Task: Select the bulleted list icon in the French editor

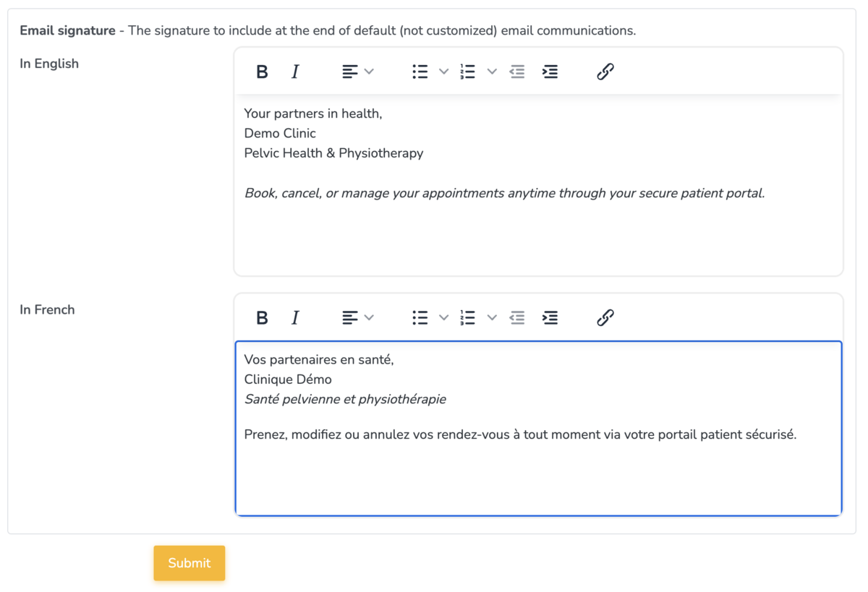Action: (420, 317)
